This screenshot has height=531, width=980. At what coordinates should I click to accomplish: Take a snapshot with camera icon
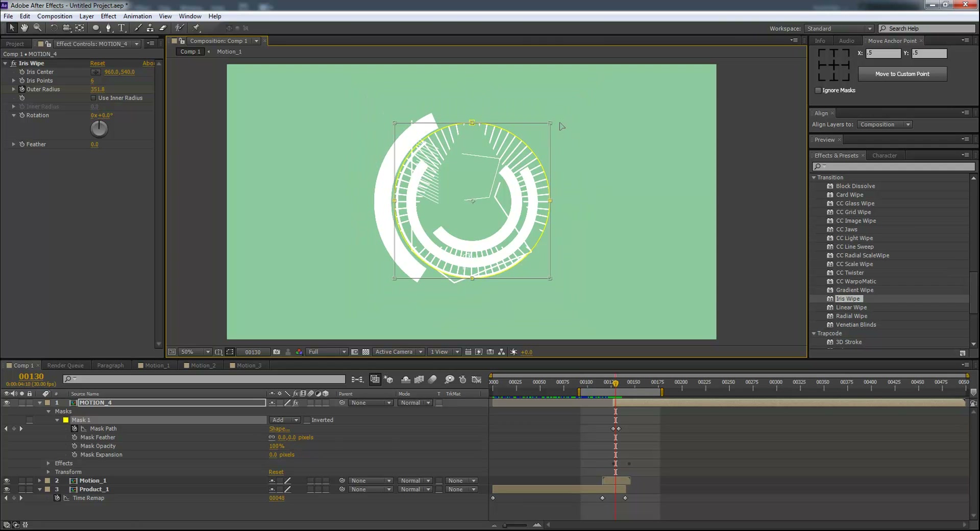coord(277,352)
